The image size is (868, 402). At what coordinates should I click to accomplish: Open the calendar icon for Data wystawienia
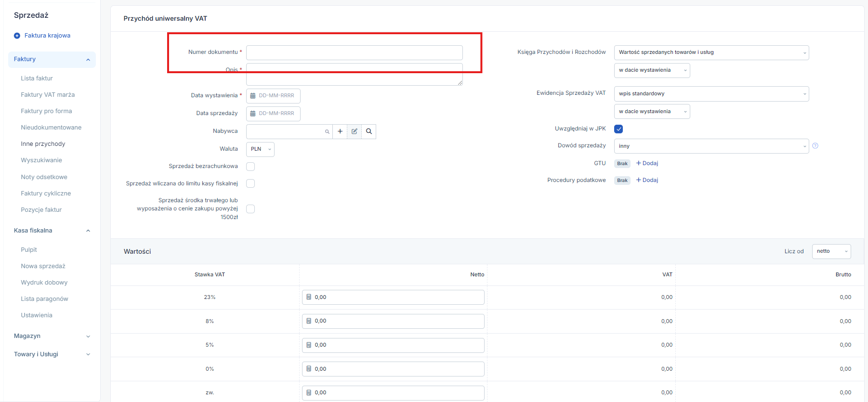pos(253,96)
